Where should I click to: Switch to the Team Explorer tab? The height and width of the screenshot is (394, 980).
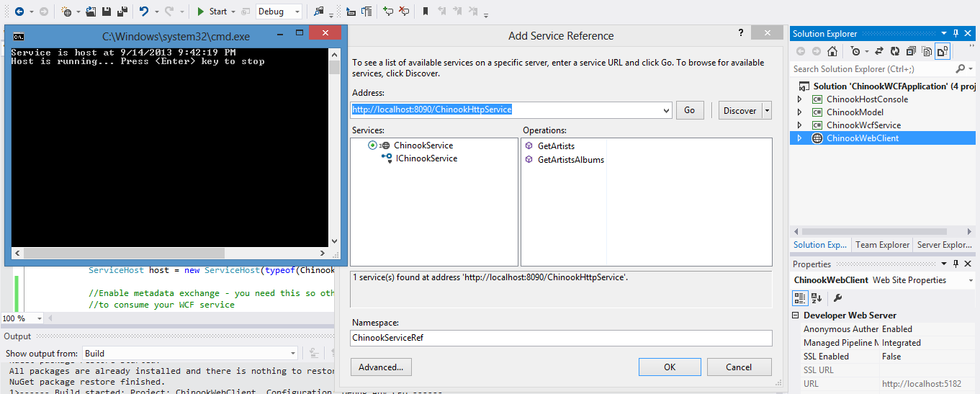click(x=882, y=245)
